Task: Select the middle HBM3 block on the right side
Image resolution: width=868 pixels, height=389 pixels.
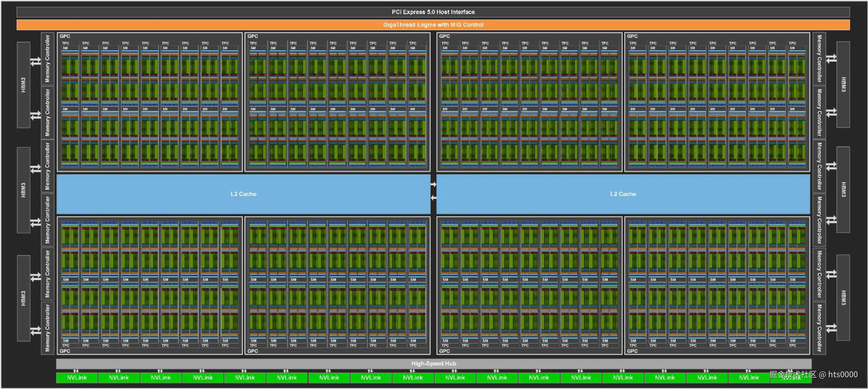Action: click(843, 189)
